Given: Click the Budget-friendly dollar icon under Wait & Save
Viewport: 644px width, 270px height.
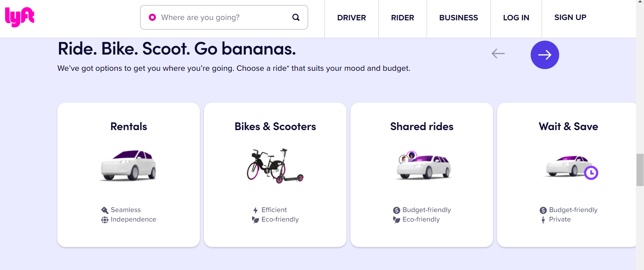Looking at the screenshot, I should (543, 210).
